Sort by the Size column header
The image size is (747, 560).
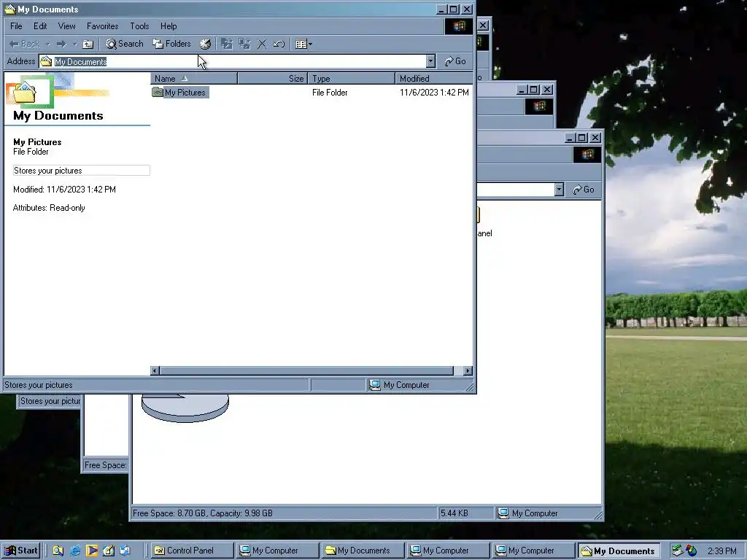pos(273,79)
